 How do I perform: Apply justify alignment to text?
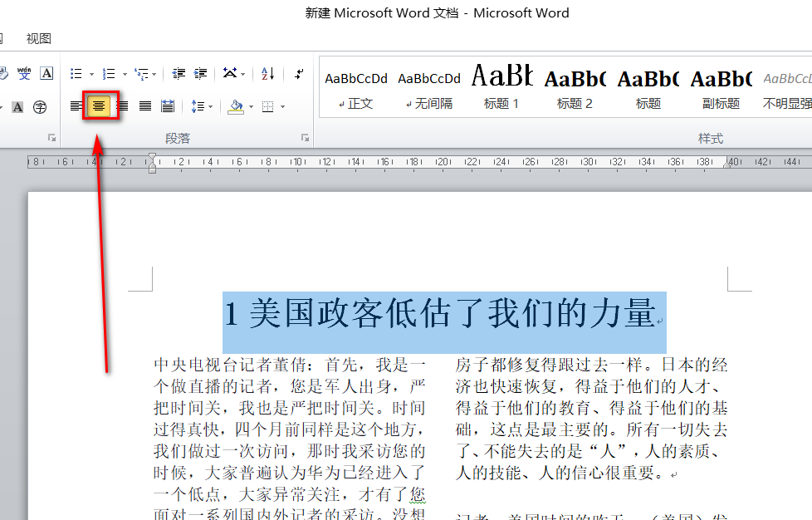tap(145, 106)
